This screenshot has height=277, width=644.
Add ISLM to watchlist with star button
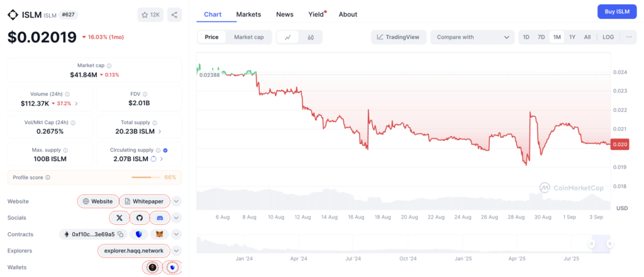tap(150, 15)
